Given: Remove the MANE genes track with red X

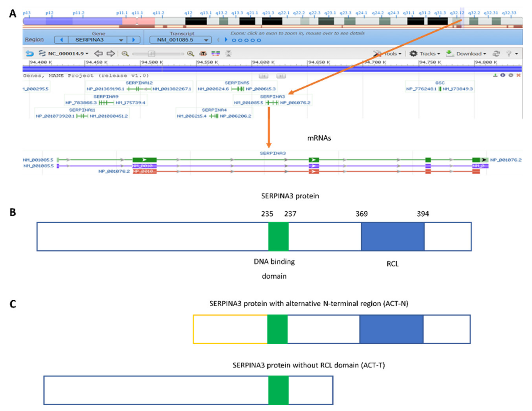Looking at the screenshot, I should [x=519, y=75].
